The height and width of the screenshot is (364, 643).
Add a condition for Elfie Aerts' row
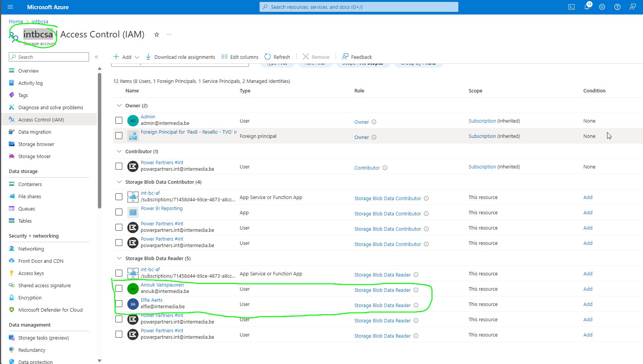(x=588, y=304)
